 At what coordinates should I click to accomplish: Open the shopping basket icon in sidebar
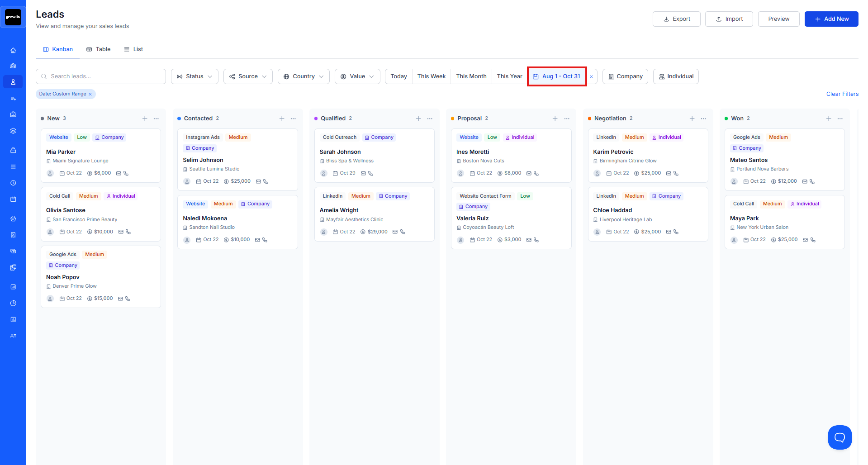click(x=13, y=218)
